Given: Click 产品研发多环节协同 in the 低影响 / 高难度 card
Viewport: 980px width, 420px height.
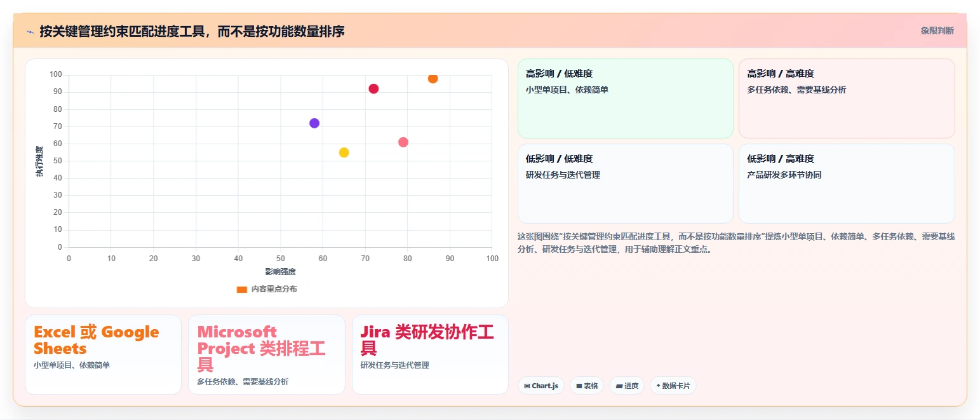Looking at the screenshot, I should tap(784, 175).
